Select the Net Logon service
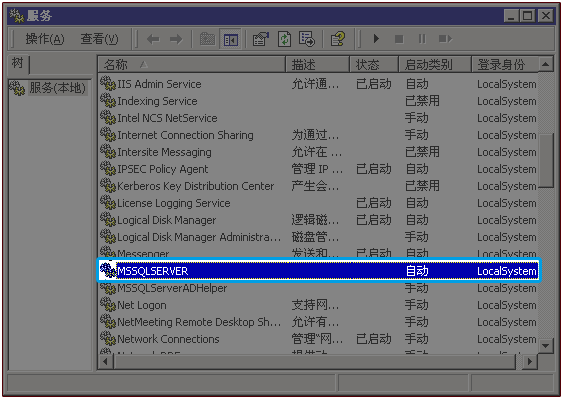563x399 pixels. point(318,305)
